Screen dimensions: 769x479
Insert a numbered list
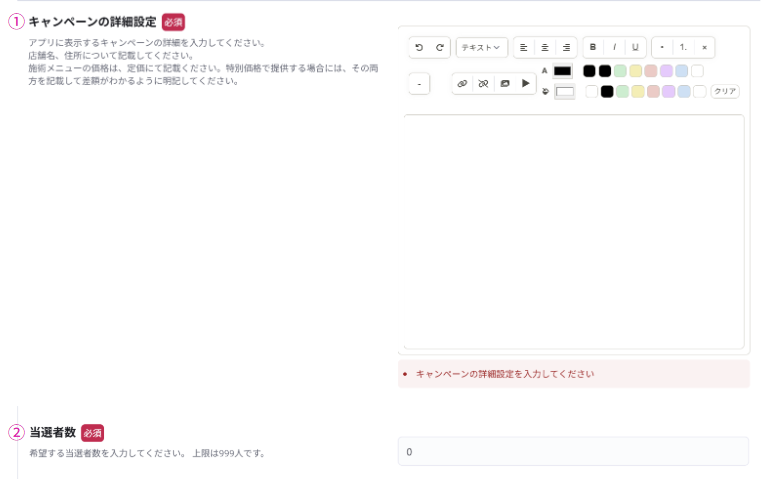click(x=683, y=47)
